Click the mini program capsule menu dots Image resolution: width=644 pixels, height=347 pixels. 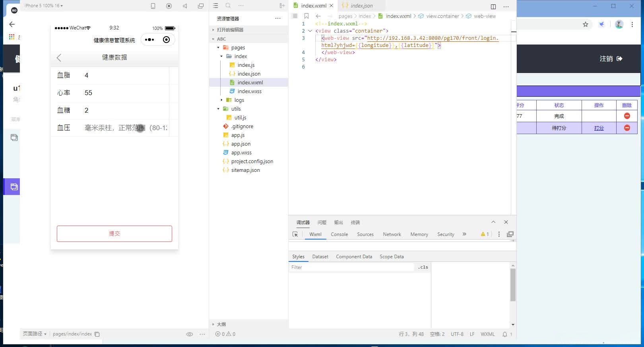pos(149,40)
